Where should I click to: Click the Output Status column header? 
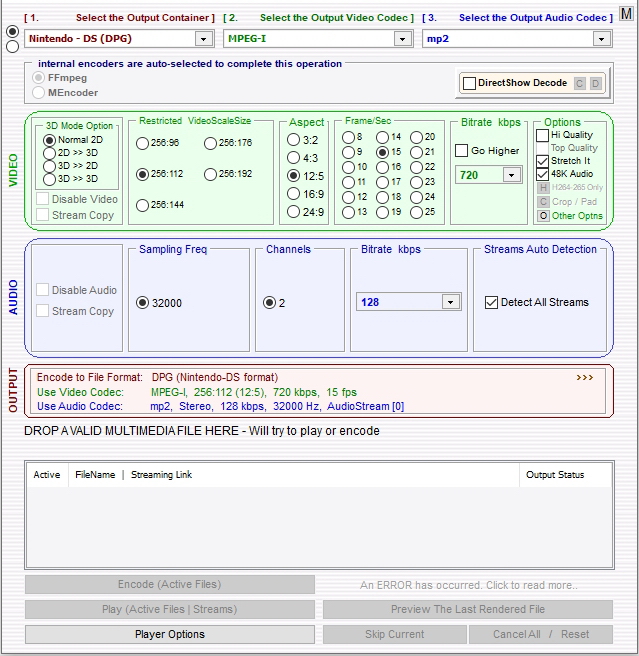pos(555,475)
